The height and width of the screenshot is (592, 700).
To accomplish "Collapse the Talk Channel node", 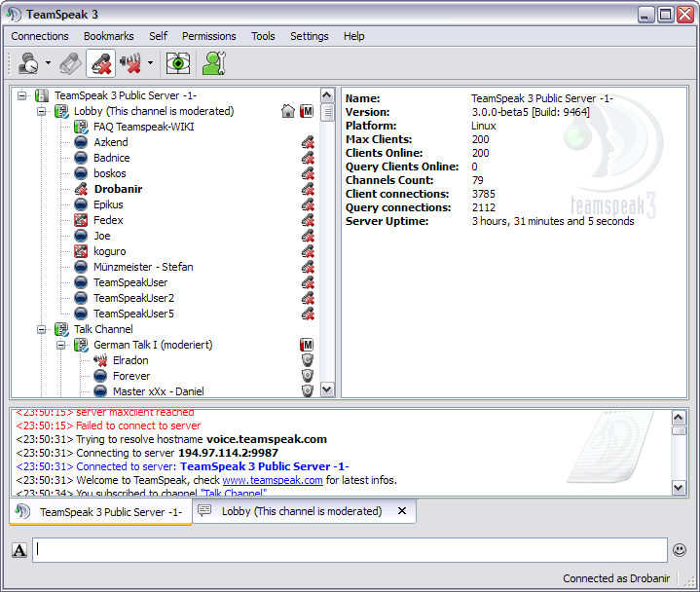I will click(x=41, y=329).
